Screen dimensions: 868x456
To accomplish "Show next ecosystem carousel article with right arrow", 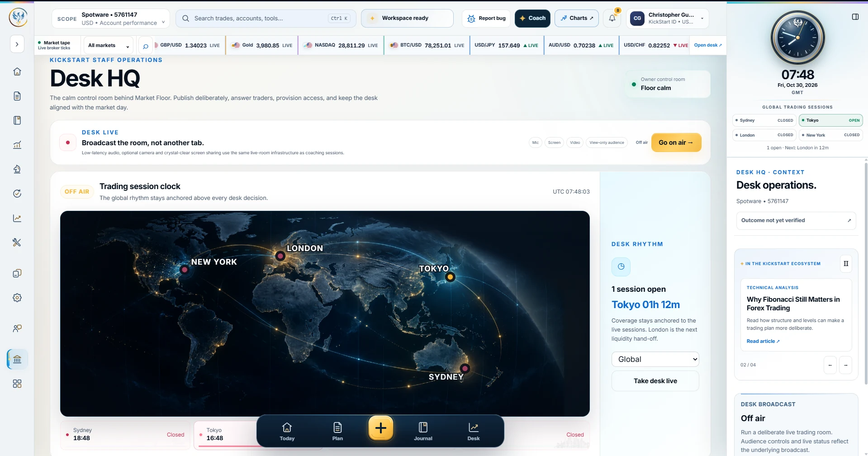I will point(845,365).
